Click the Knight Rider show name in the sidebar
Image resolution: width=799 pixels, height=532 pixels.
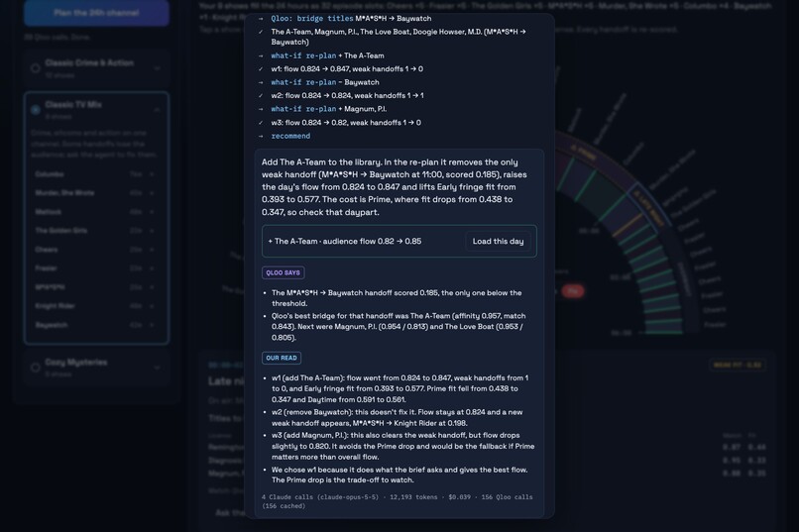pos(56,306)
